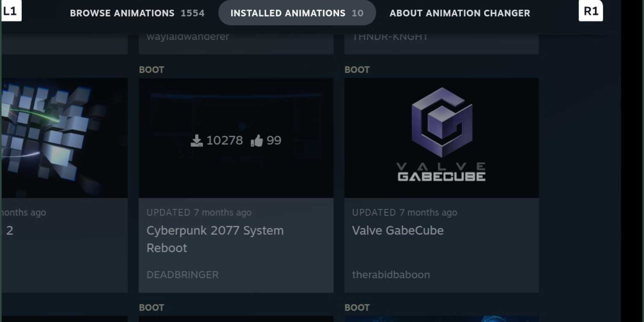Click UPDATED 7 months ago on GabeCube card

[404, 212]
